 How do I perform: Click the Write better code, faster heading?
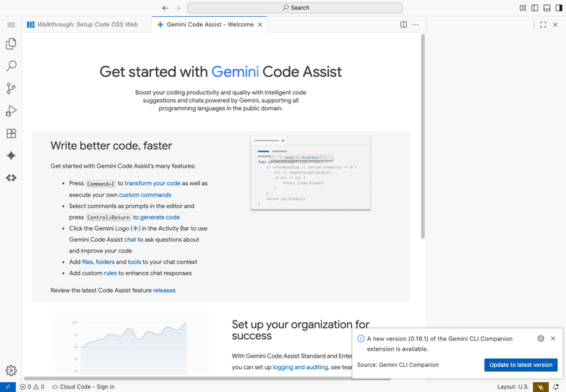[x=111, y=146]
